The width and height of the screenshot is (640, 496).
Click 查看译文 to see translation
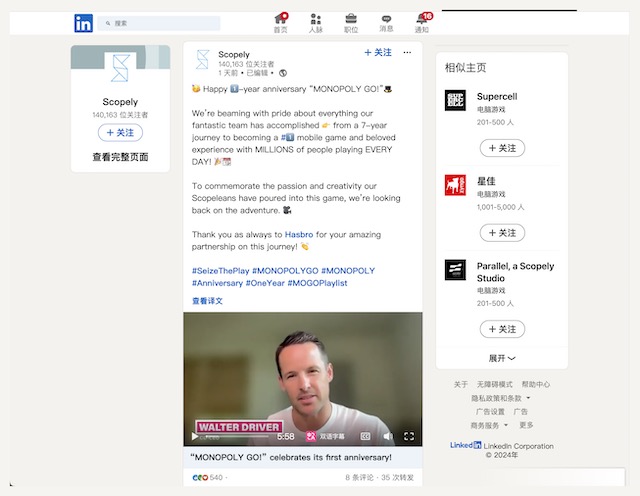(207, 301)
